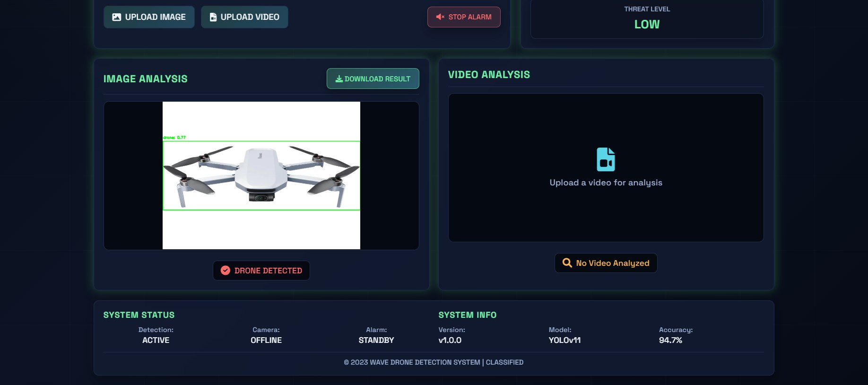Click the SYSTEM INFO heading
Image resolution: width=868 pixels, height=385 pixels.
[467, 315]
